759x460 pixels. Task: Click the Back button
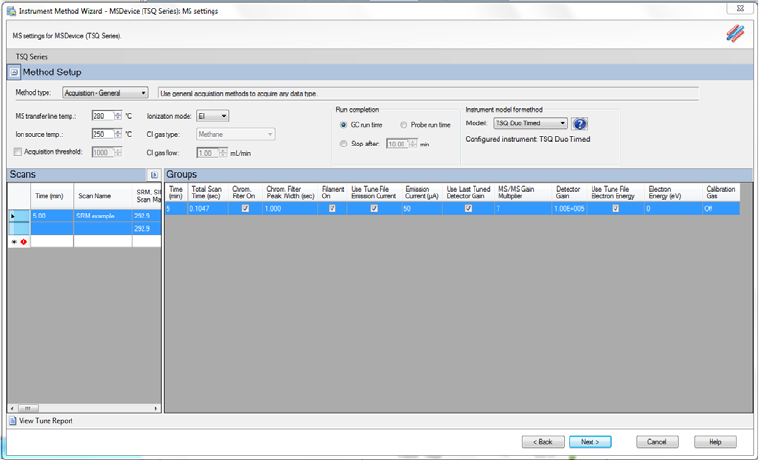tap(543, 442)
